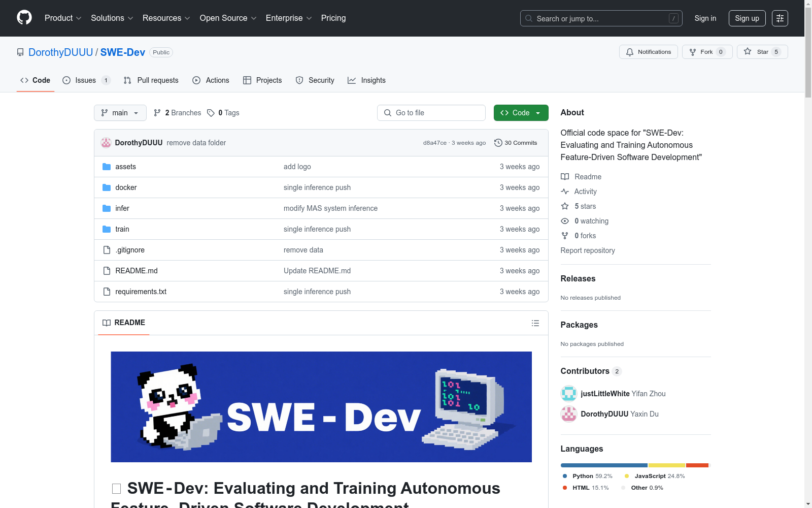Open the infer folder icon
Viewport: 812px width, 508px height.
pos(107,208)
